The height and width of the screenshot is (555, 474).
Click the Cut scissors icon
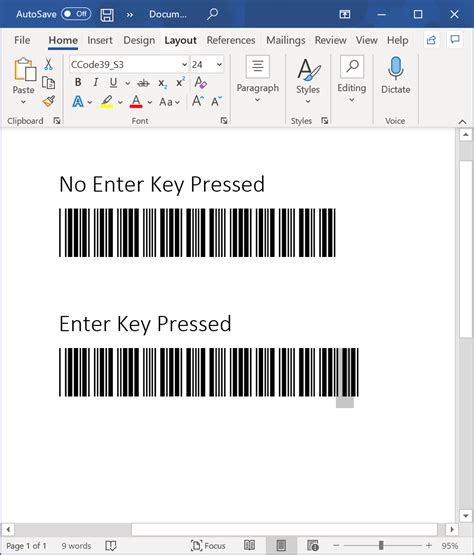(48, 64)
